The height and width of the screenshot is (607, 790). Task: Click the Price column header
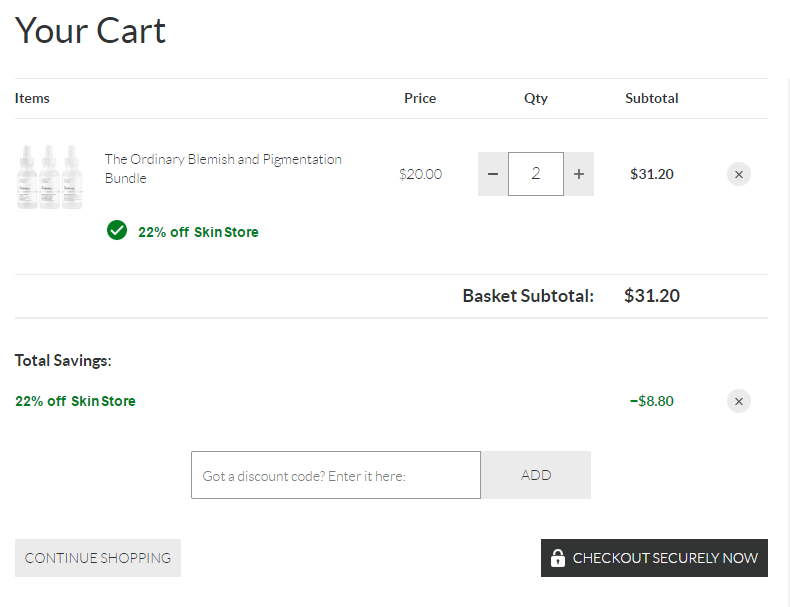tap(420, 98)
